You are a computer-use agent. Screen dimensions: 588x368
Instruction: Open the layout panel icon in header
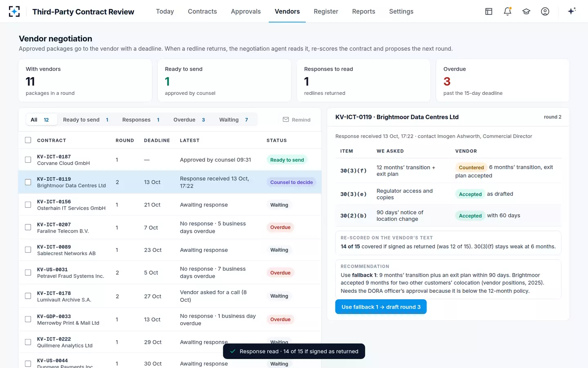pos(489,11)
